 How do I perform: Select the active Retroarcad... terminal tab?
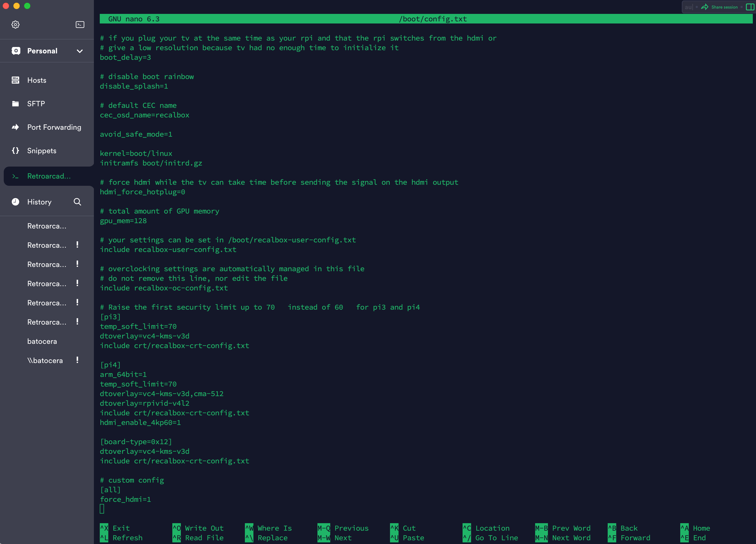click(x=49, y=176)
